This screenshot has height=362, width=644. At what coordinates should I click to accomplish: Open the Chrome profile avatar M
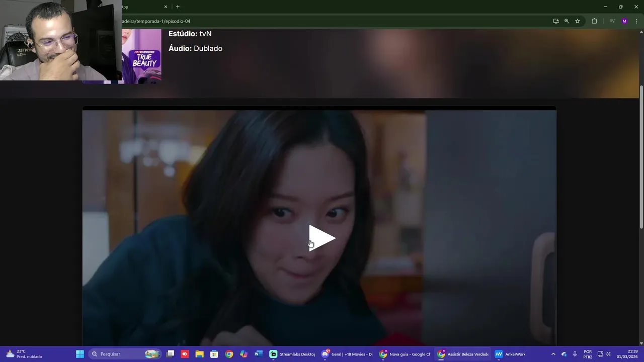pos(624,21)
